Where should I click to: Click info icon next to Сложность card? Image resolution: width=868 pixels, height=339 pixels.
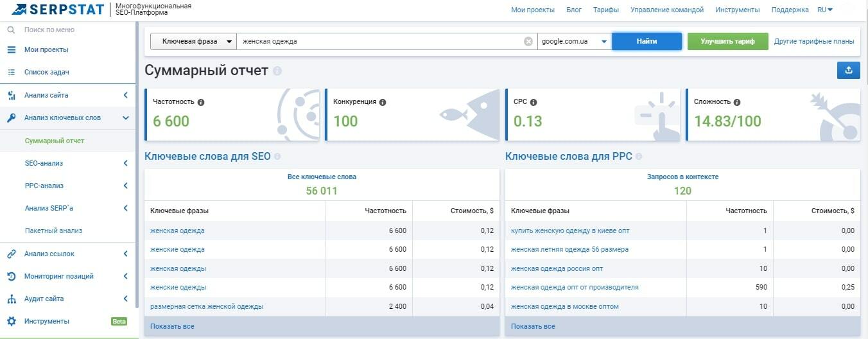[737, 102]
